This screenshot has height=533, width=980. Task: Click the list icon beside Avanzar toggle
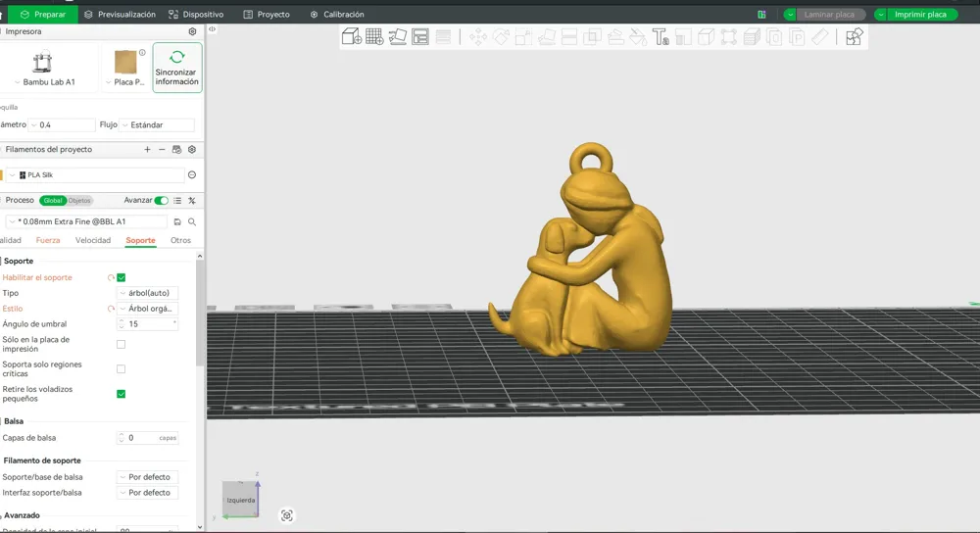177,201
